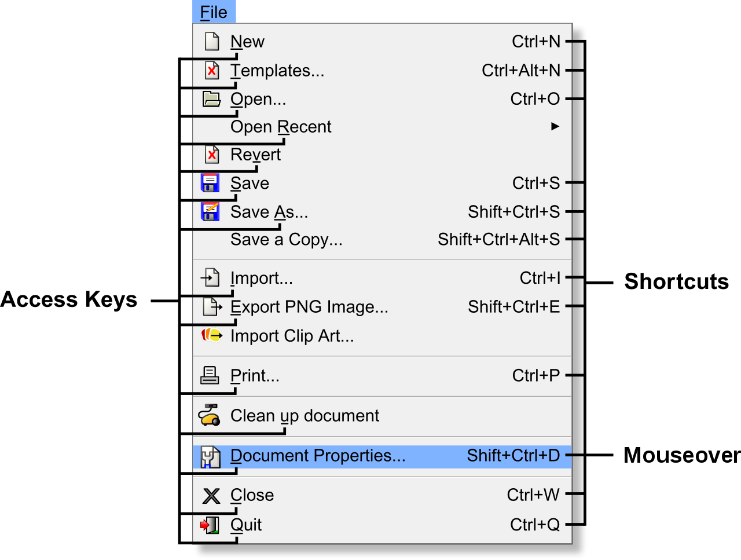741x560 pixels.
Task: Click the Import arrow-into-page icon
Action: coord(211,278)
